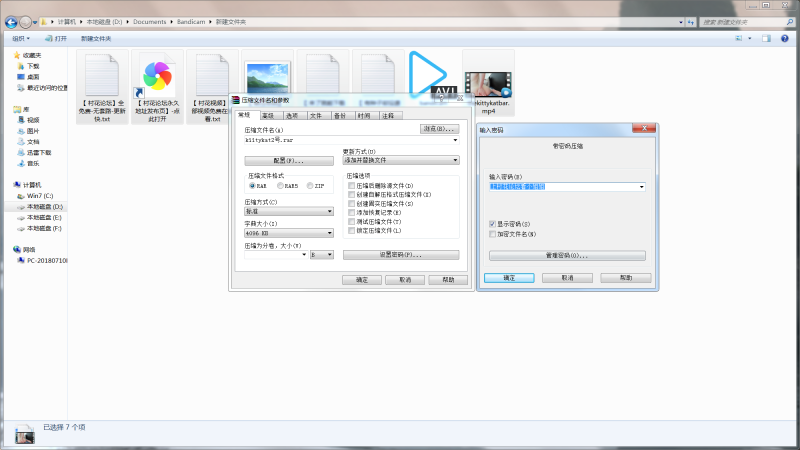Click the change view icon in toolbar
800x450 pixels.
[x=738, y=38]
